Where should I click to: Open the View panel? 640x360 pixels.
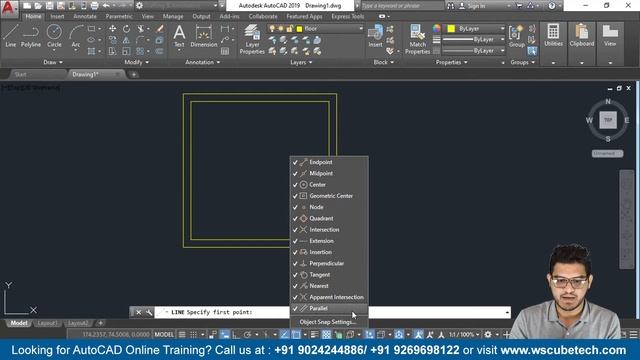(610, 35)
